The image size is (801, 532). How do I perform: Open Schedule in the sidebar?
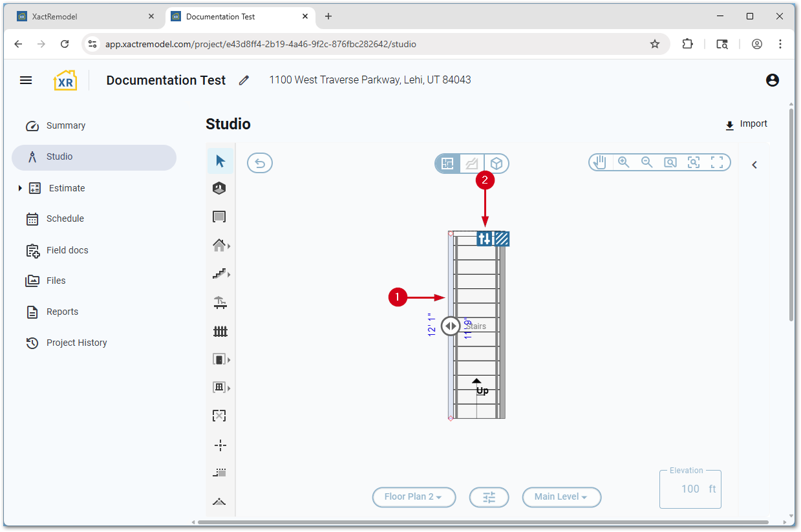[65, 218]
